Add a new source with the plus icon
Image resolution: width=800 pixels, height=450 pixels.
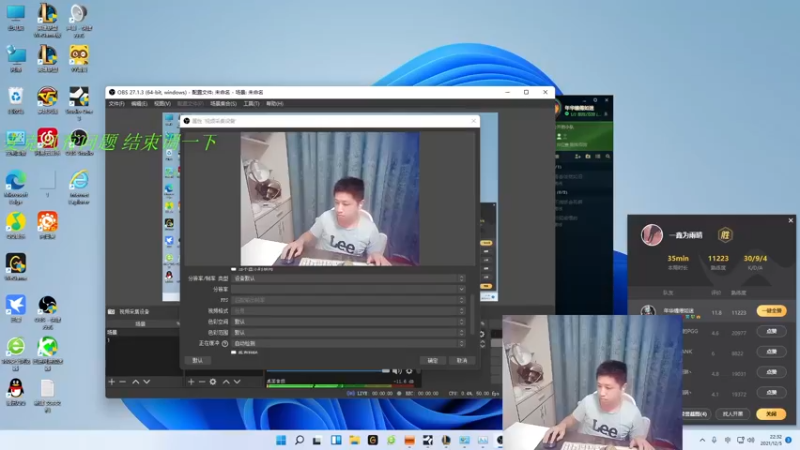[x=191, y=382]
